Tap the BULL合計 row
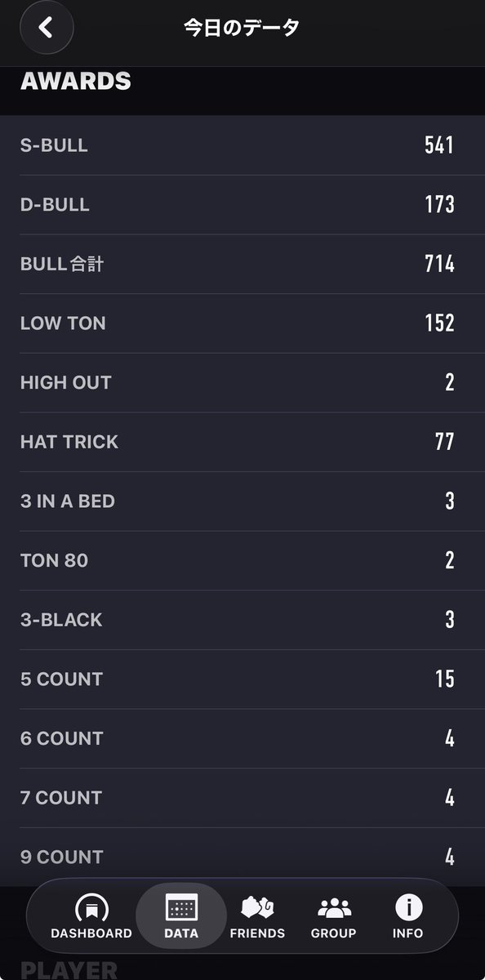 tap(238, 264)
